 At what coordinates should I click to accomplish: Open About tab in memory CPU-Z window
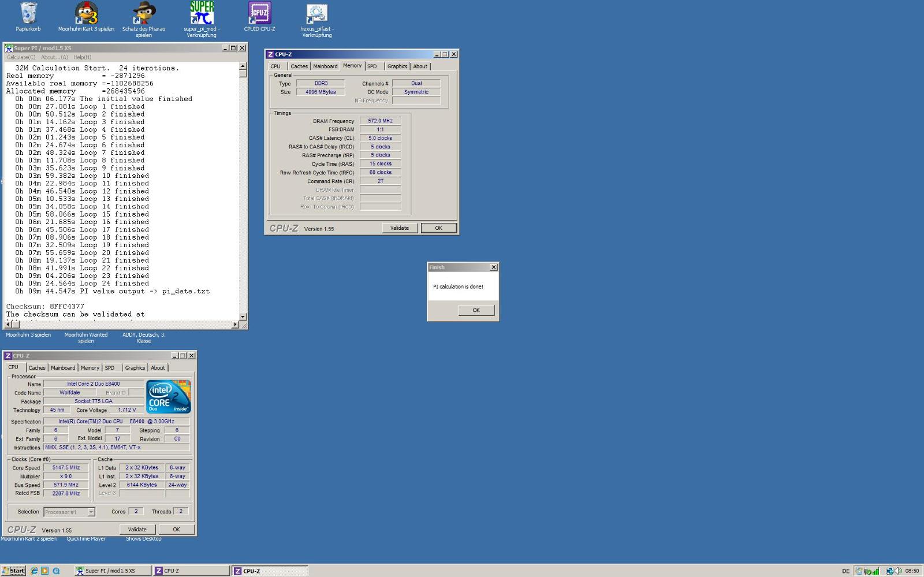(x=420, y=66)
